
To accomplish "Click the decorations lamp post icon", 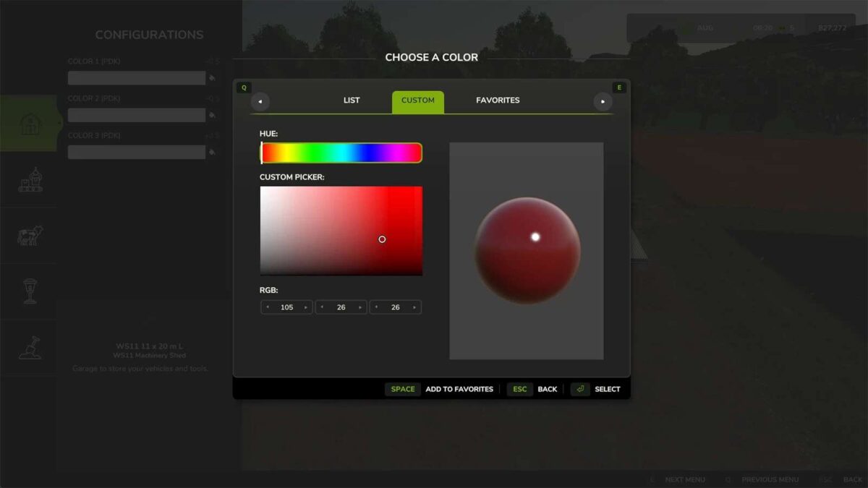I will click(29, 292).
